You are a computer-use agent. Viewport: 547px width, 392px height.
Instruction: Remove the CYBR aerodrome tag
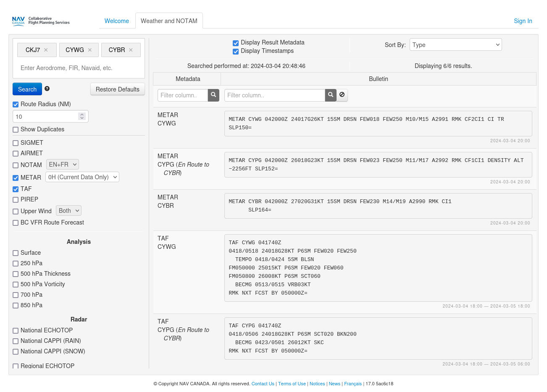(131, 50)
